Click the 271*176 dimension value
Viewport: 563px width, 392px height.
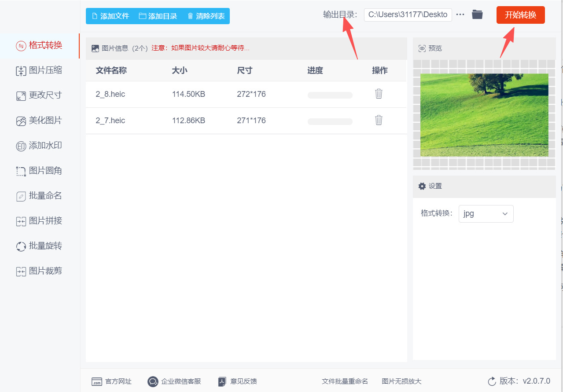coord(251,121)
